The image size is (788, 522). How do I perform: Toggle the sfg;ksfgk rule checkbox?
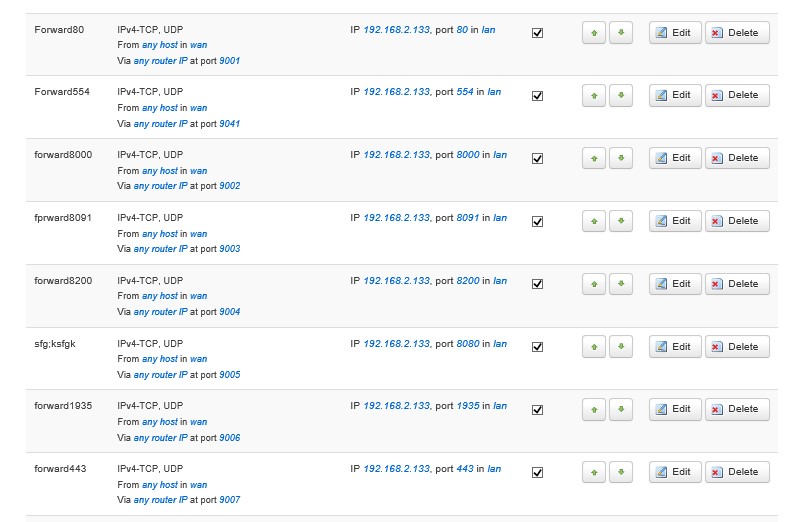537,347
